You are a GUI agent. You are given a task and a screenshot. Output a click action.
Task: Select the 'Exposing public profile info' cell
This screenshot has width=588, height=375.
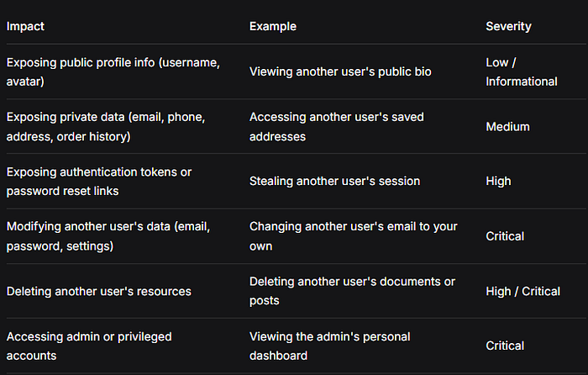pos(113,71)
